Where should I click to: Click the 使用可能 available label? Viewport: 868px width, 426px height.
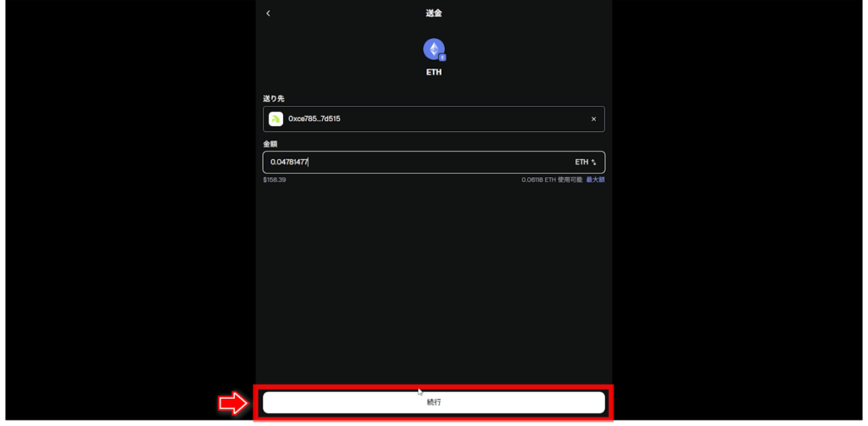pos(570,180)
